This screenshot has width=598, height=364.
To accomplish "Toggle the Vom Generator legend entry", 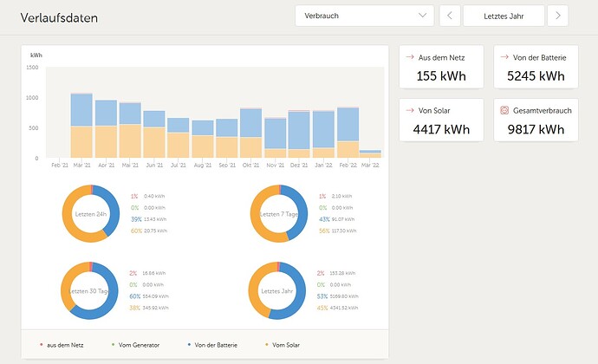I will [x=135, y=345].
